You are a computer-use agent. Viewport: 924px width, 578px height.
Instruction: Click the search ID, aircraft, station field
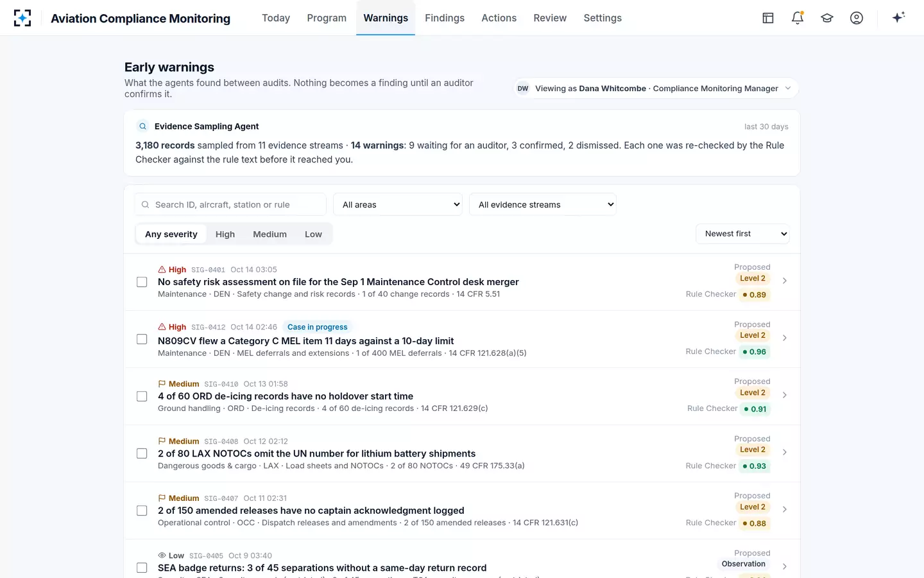(230, 204)
